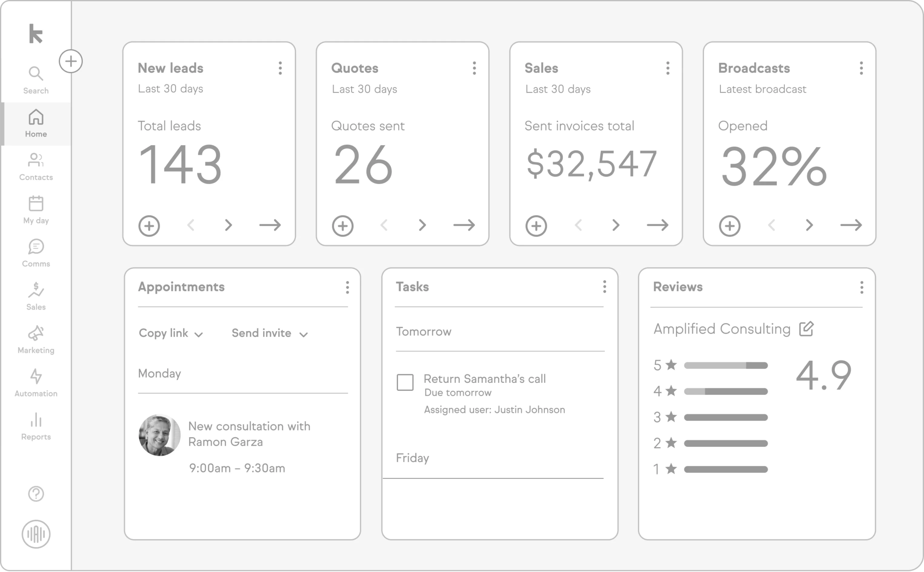Image resolution: width=924 pixels, height=572 pixels.
Task: Edit the Amplified Consulting name icon
Action: click(806, 329)
